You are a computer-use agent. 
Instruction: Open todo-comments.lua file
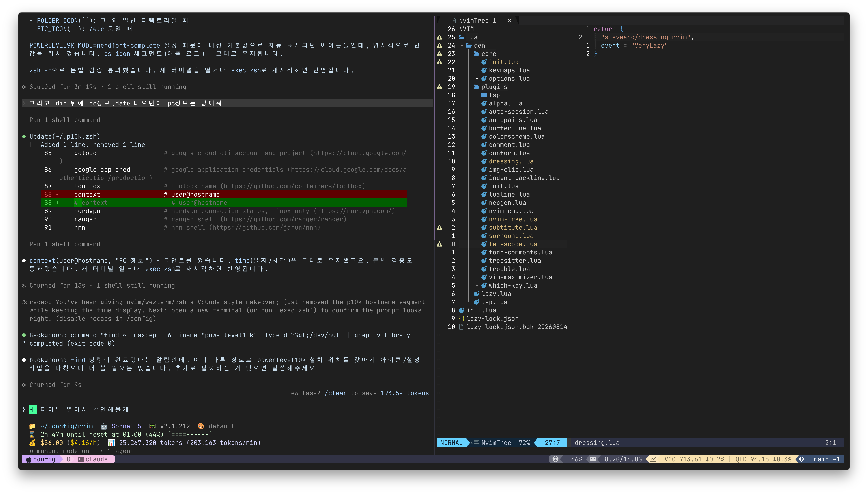point(520,252)
